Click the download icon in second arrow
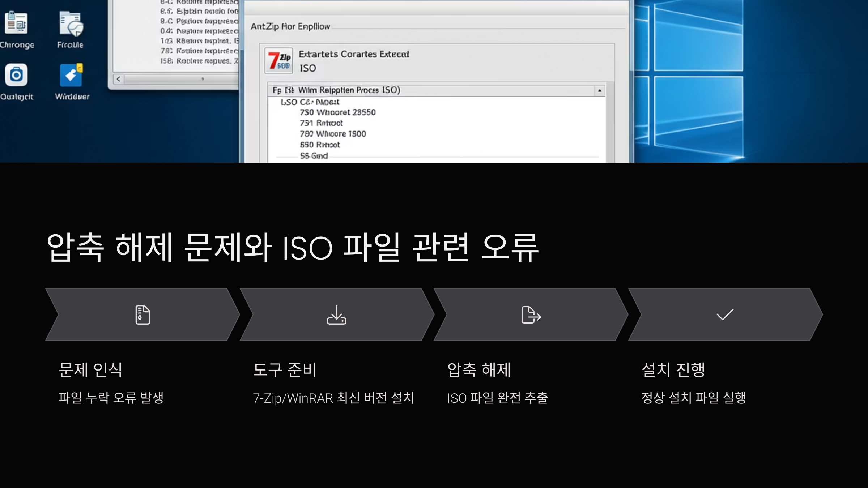This screenshot has width=868, height=488. tap(336, 314)
